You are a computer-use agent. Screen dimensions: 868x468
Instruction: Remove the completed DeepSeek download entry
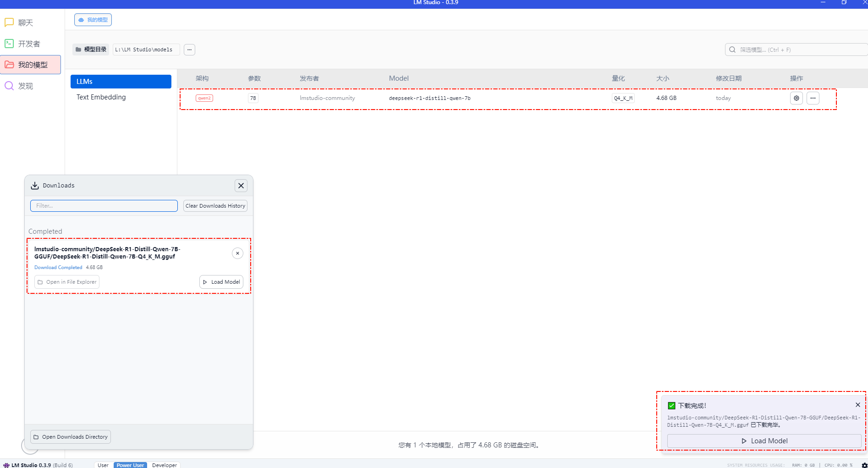point(237,253)
